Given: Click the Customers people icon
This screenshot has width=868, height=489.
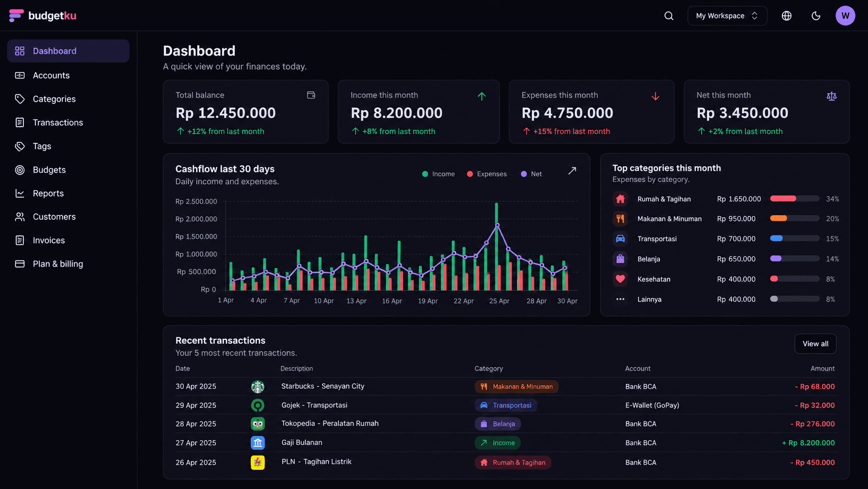Looking at the screenshot, I should pos(20,217).
